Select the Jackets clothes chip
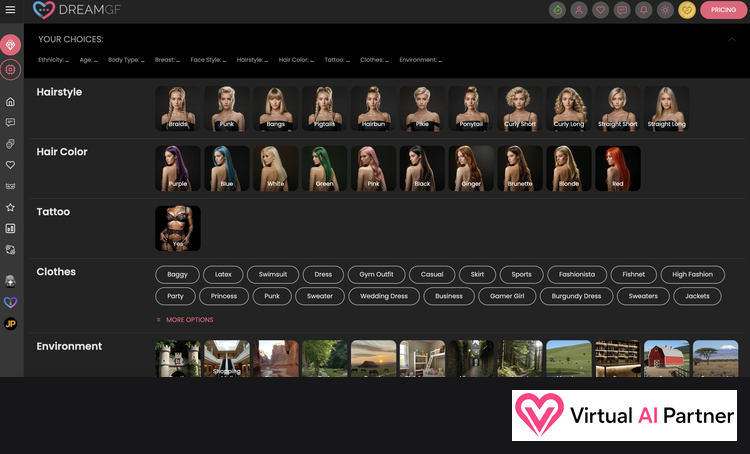Viewport: 750px width, 454px height. click(697, 296)
